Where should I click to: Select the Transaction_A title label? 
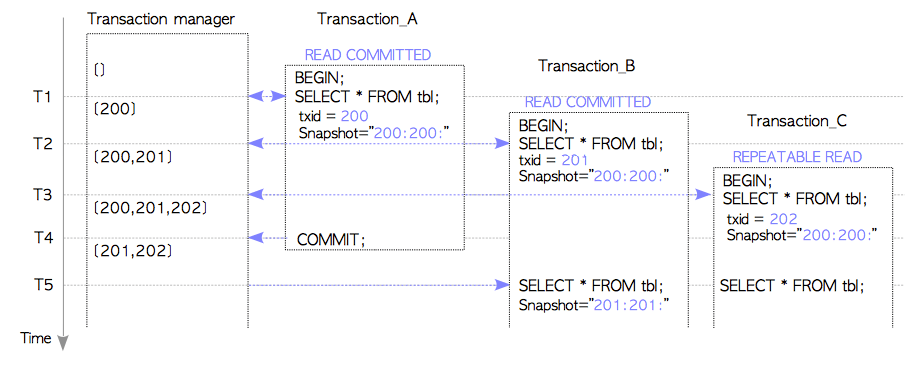tap(367, 19)
